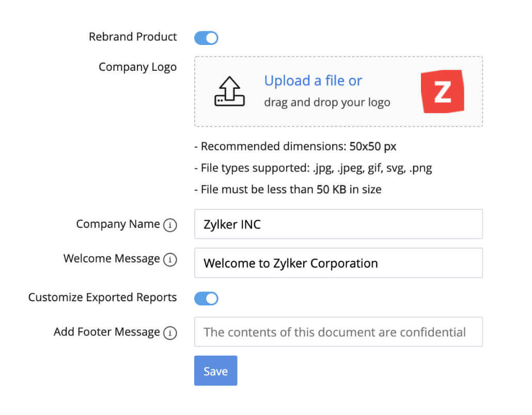This screenshot has height=415, width=532.
Task: Click the footer message input field
Action: (338, 332)
